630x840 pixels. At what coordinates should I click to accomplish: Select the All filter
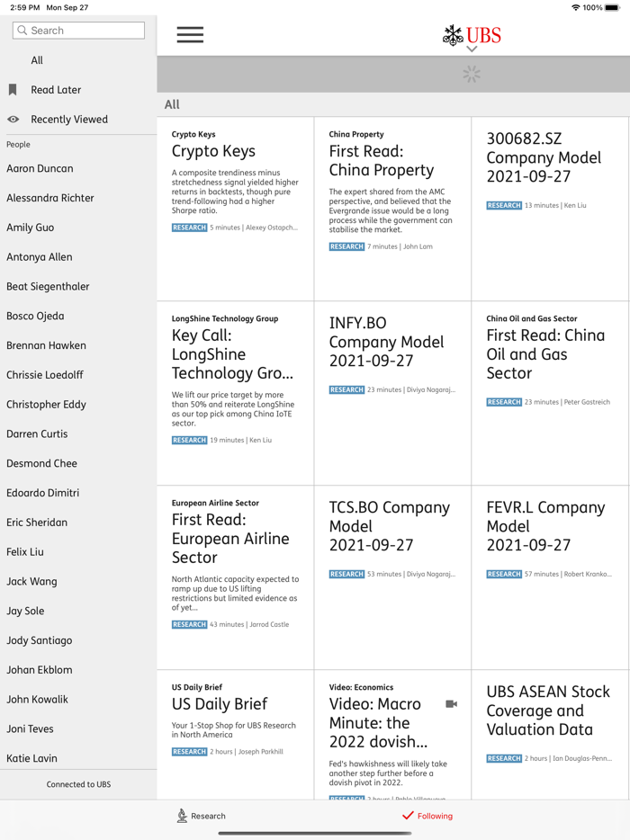click(37, 60)
